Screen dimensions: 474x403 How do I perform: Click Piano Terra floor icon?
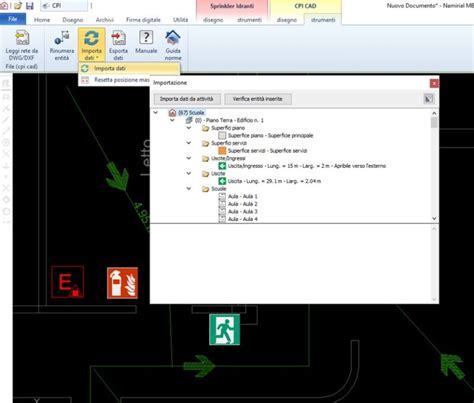(x=189, y=120)
